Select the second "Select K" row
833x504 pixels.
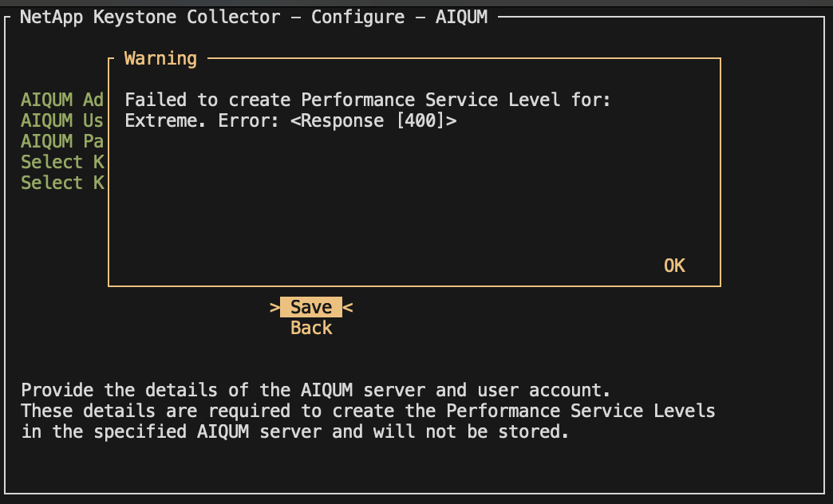(62, 183)
